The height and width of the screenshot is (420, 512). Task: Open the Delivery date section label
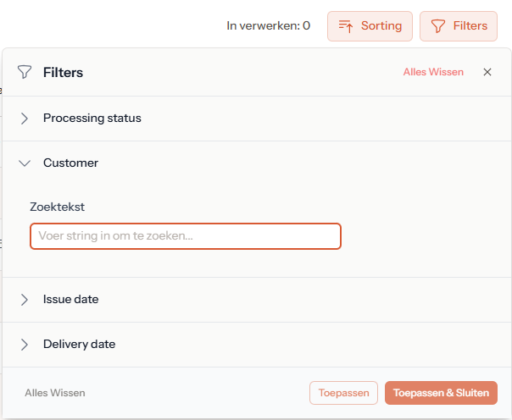point(79,345)
